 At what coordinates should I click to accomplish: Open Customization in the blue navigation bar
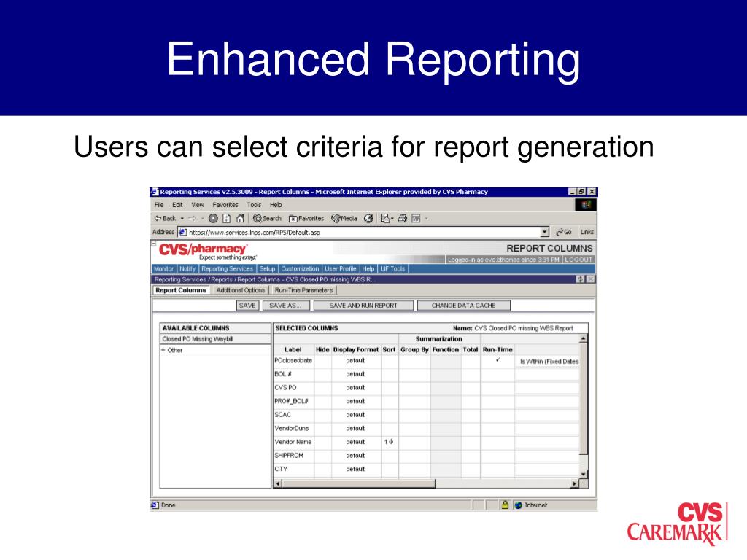(x=300, y=268)
